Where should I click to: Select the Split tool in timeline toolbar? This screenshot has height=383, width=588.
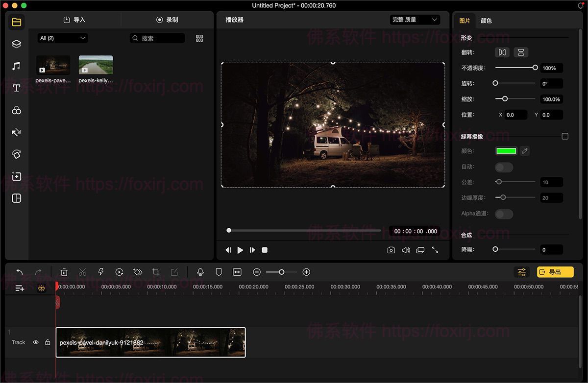82,272
